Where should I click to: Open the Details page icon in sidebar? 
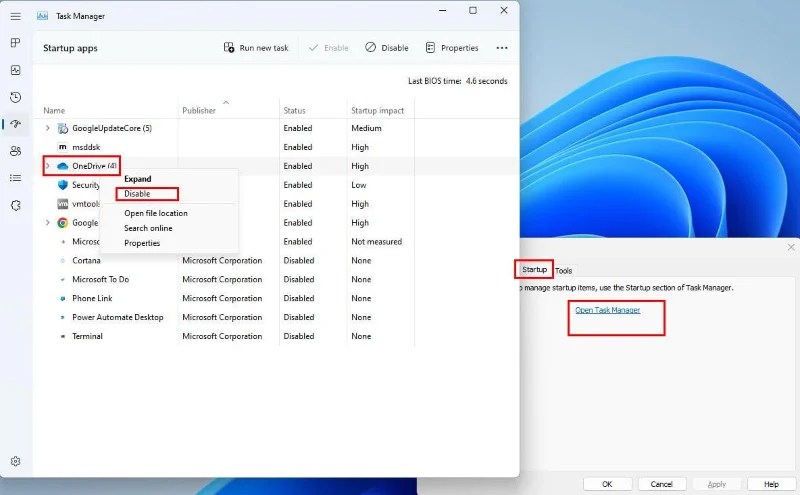(16, 178)
